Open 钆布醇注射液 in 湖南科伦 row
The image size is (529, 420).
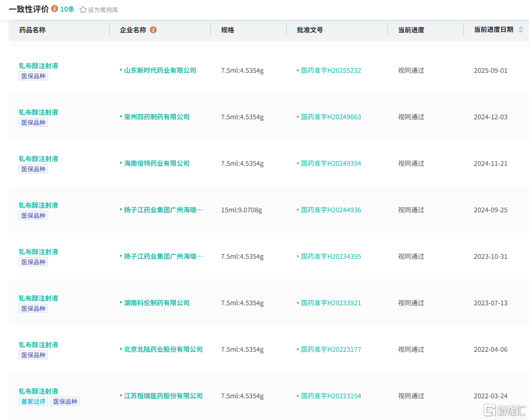pos(38,298)
